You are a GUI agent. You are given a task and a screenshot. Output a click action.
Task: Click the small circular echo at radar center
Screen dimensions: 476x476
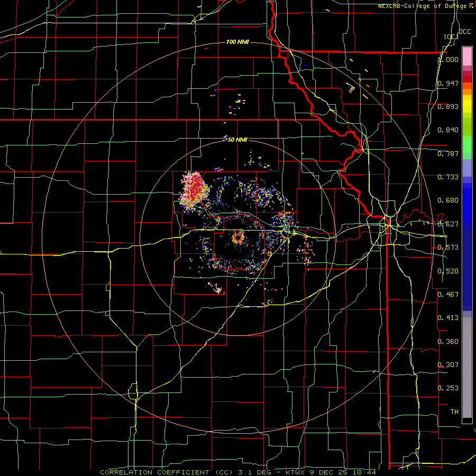239,237
